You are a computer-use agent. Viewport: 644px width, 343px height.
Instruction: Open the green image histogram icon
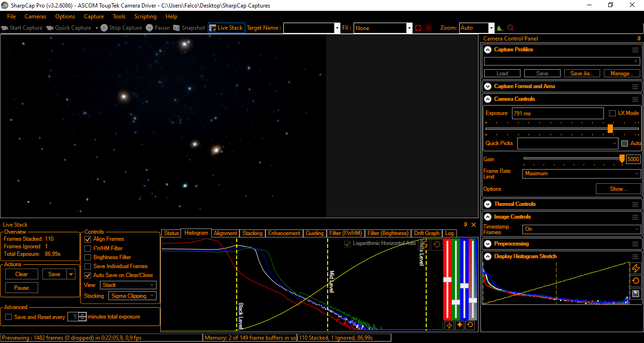pos(500,28)
